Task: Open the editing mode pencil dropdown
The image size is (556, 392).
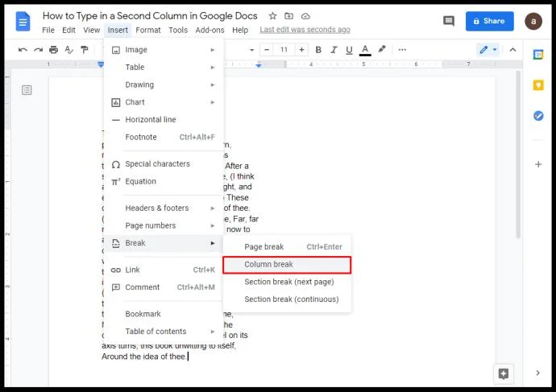Action: coord(488,50)
